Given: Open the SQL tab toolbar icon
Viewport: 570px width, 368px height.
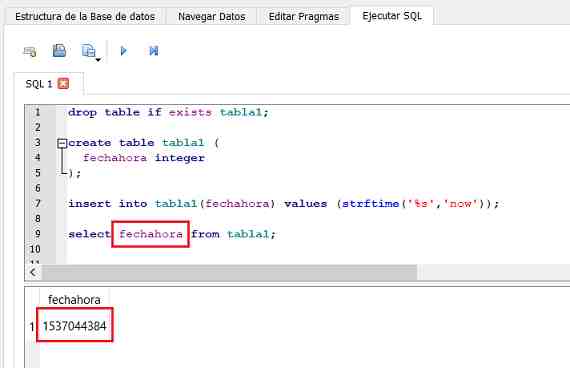Looking at the screenshot, I should [30, 51].
